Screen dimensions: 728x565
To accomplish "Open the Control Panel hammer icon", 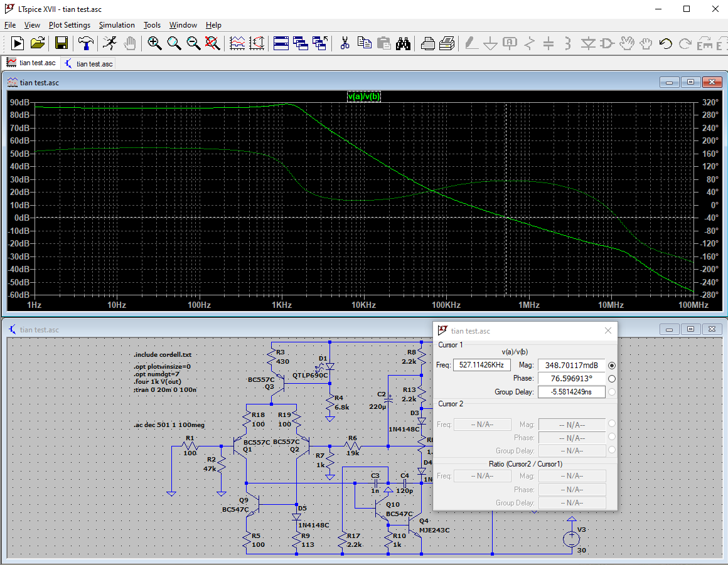I will pyautogui.click(x=85, y=43).
